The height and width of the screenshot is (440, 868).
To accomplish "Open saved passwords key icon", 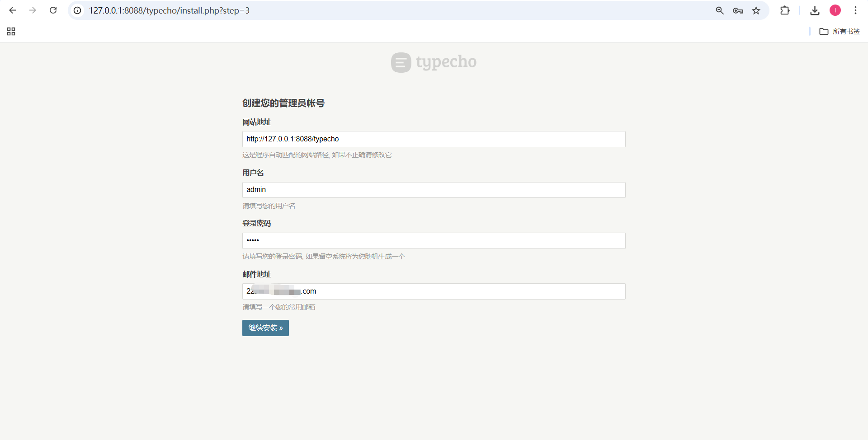I will coord(738,10).
